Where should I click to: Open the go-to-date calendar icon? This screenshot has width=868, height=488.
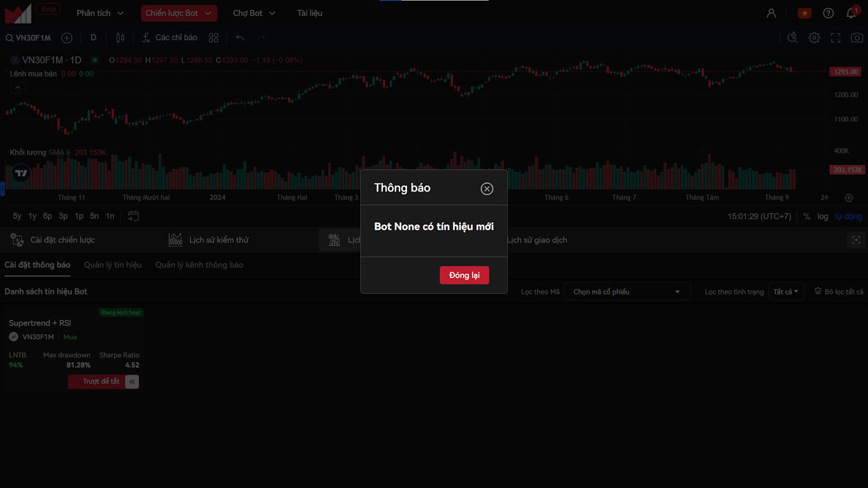pyautogui.click(x=133, y=216)
